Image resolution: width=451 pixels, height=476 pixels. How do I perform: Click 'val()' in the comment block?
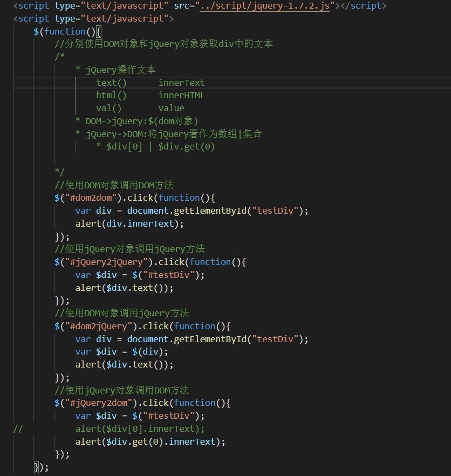pyautogui.click(x=108, y=108)
